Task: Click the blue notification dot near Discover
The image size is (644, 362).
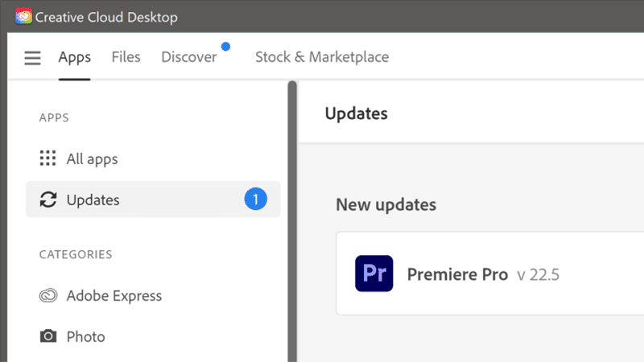Action: (225, 47)
